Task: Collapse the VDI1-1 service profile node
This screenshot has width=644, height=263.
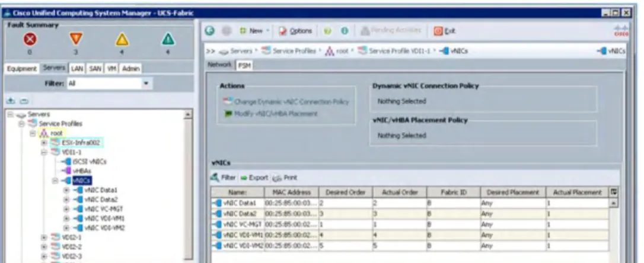Action: [x=44, y=152]
